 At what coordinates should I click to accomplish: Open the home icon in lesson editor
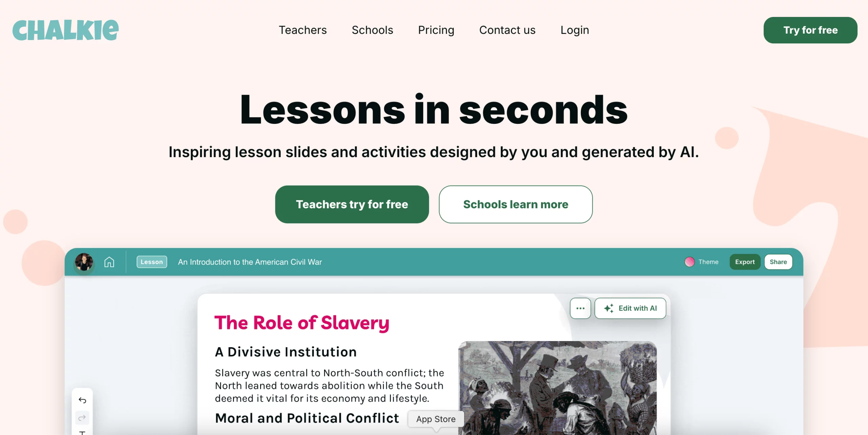click(109, 262)
